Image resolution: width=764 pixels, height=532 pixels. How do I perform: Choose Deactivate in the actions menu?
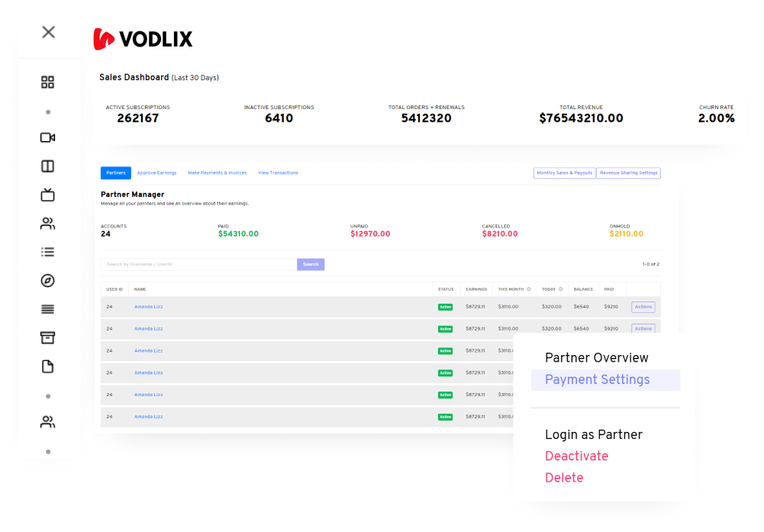(x=576, y=456)
